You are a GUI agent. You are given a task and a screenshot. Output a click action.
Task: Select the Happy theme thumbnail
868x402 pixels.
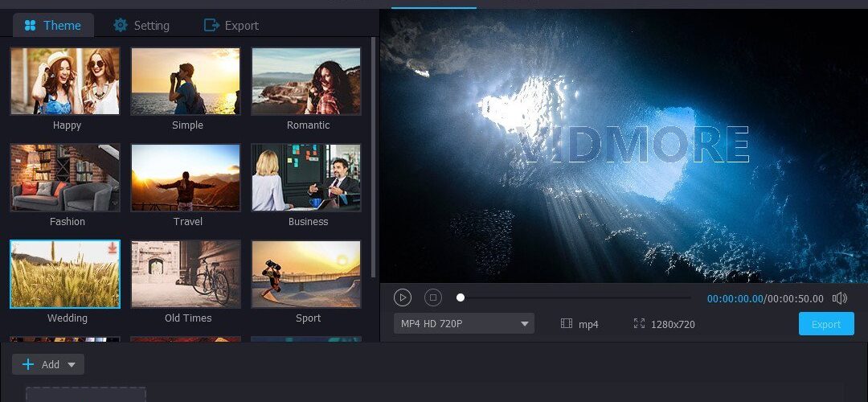(65, 81)
